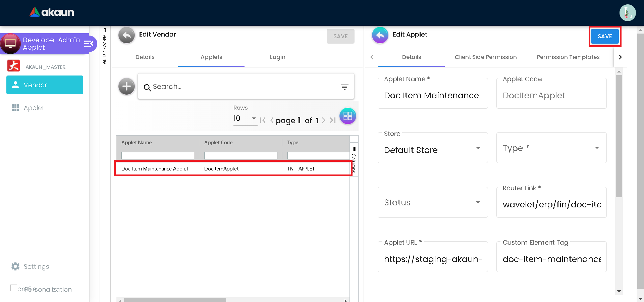The image size is (644, 302).
Task: Collapse the sidebar menu icon
Action: [x=89, y=44]
